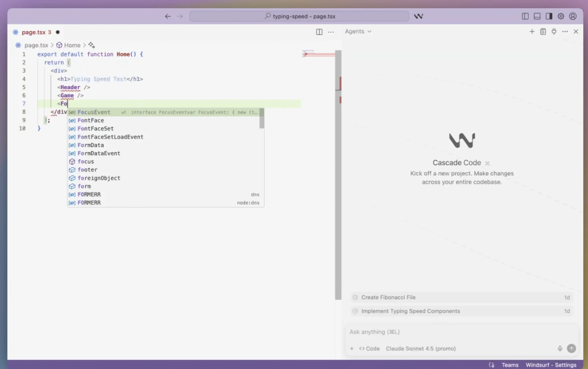588x369 pixels.
Task: Click the Game component on line 6
Action: [x=67, y=95]
